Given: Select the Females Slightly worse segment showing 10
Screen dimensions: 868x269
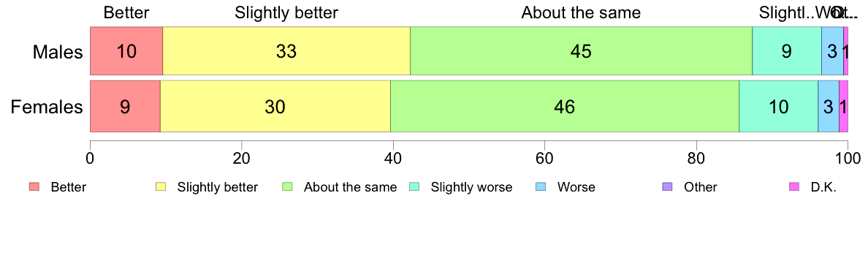Looking at the screenshot, I should pos(778,106).
